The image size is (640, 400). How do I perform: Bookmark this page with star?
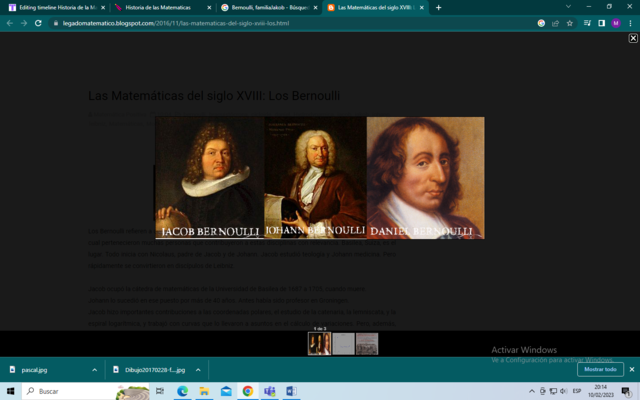point(570,23)
